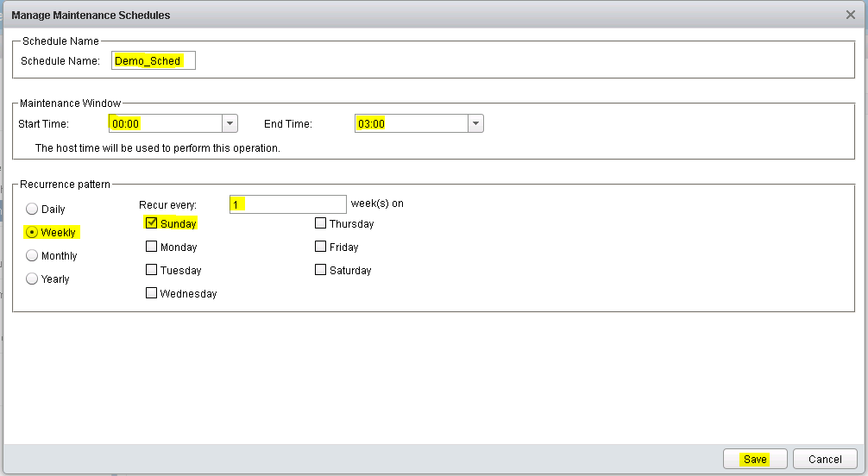Pick the Yearly recurrence pattern

coord(33,279)
